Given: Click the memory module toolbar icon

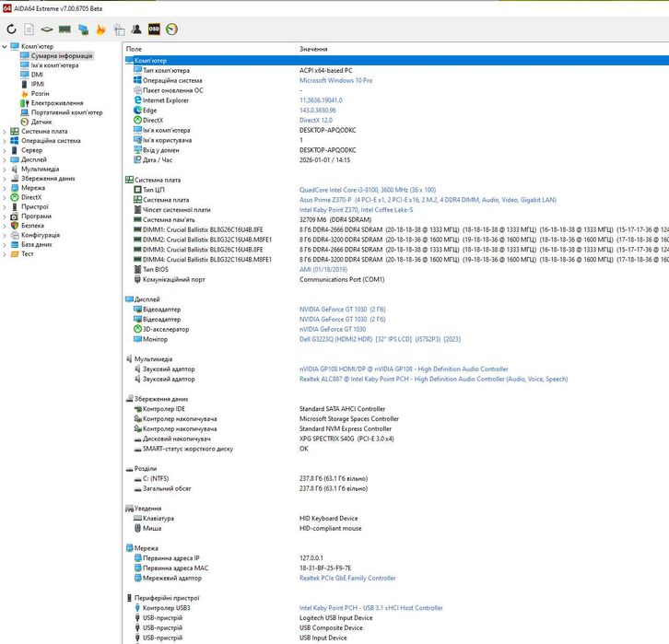Looking at the screenshot, I should [x=65, y=29].
